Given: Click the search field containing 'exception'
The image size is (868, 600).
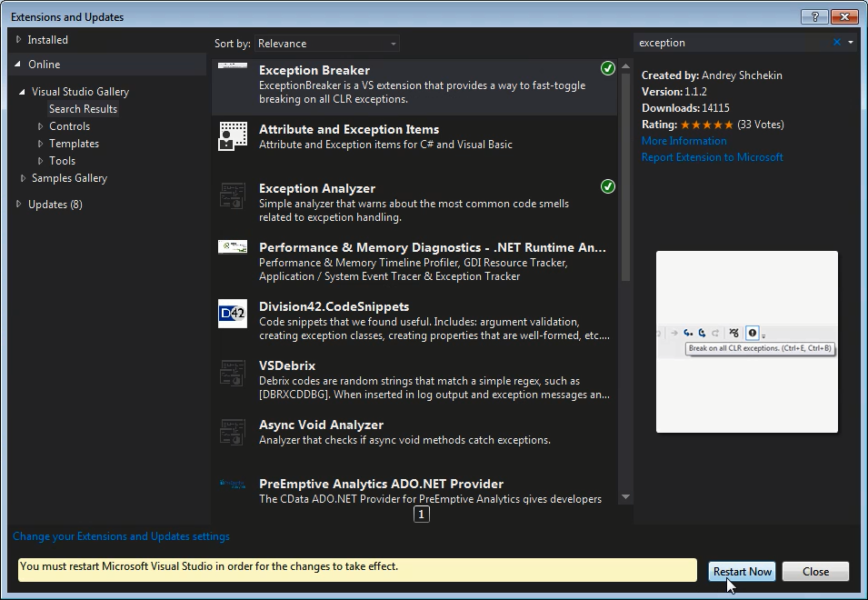Looking at the screenshot, I should tap(733, 43).
